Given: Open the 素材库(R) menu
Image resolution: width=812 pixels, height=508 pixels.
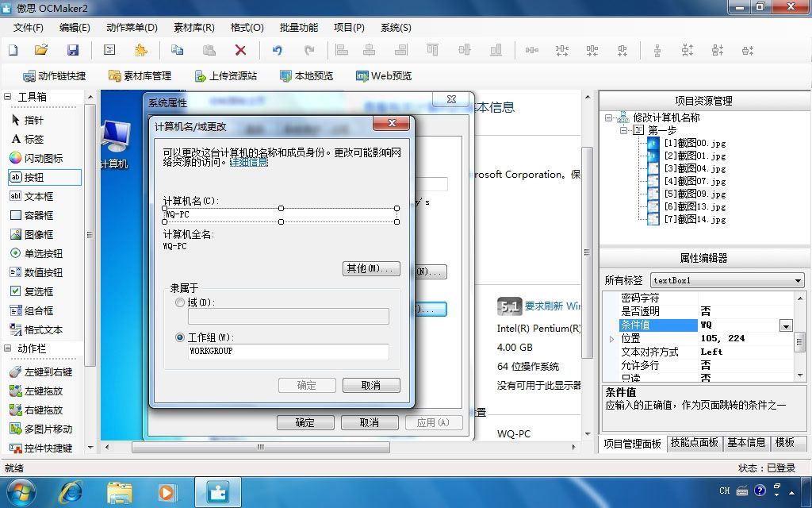Looking at the screenshot, I should click(194, 28).
